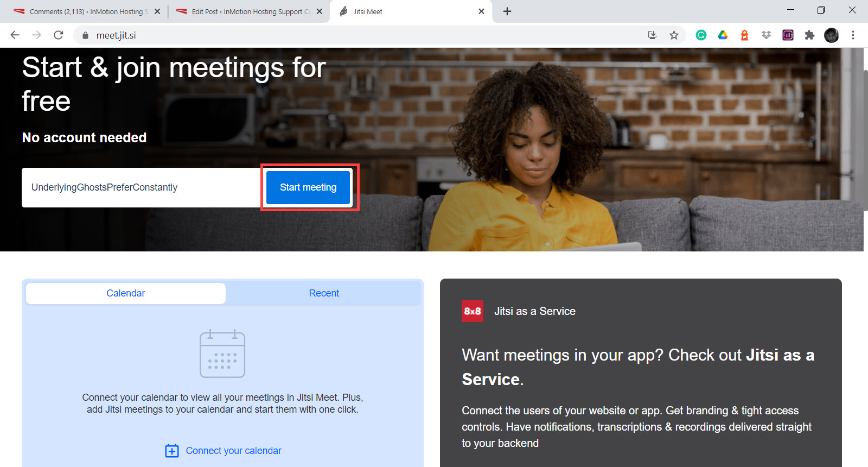Click the page vertical scrollbar
The width and height of the screenshot is (868, 467).
(x=866, y=141)
